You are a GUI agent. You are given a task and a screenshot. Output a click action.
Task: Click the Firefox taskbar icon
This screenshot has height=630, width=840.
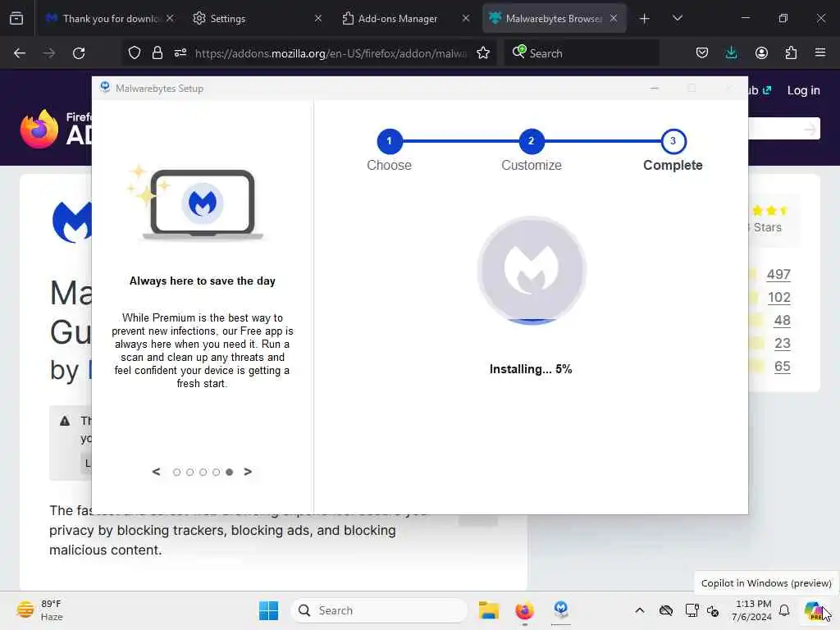point(524,610)
